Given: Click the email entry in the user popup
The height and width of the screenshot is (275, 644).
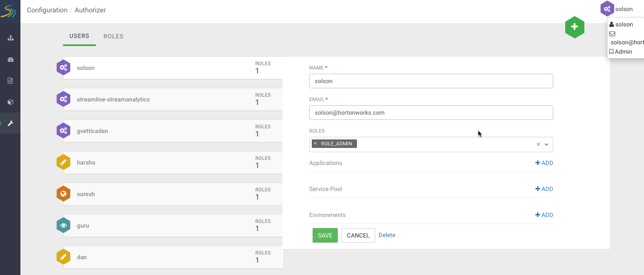Looking at the screenshot, I should (x=626, y=38).
